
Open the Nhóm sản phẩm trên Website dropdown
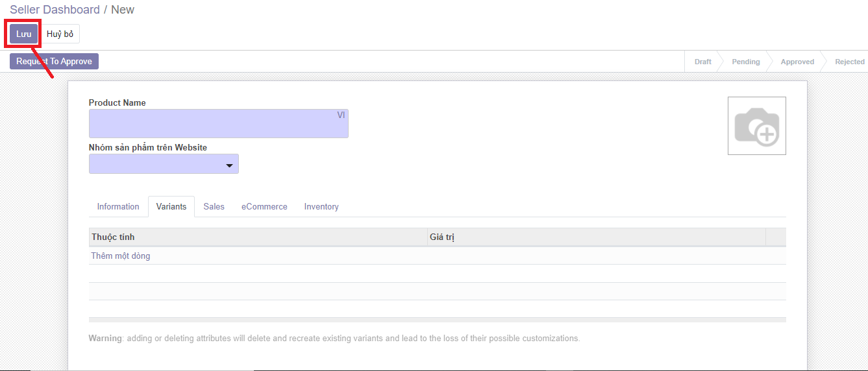click(x=164, y=164)
